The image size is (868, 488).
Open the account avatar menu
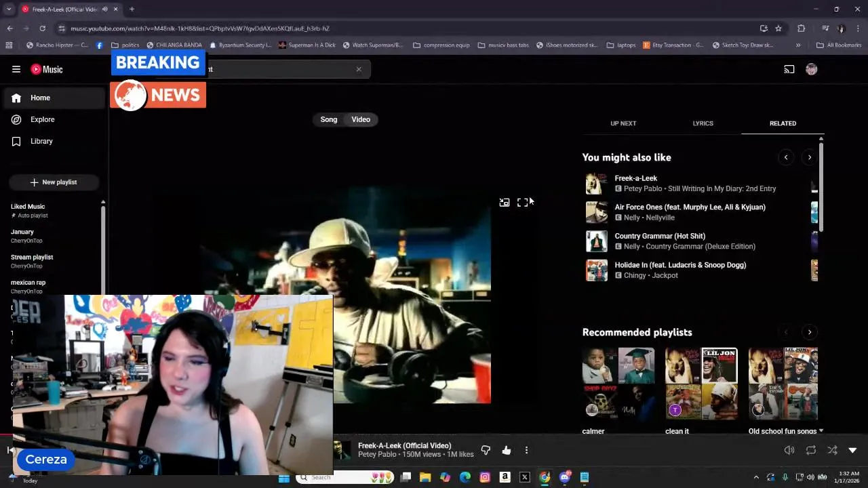811,69
